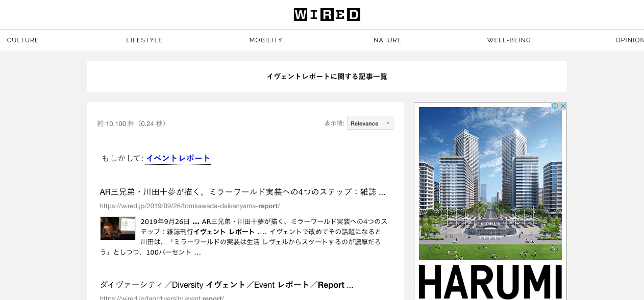Viewport: 644px width, 300px height.
Task: Open the OPINION section
Action: [629, 40]
